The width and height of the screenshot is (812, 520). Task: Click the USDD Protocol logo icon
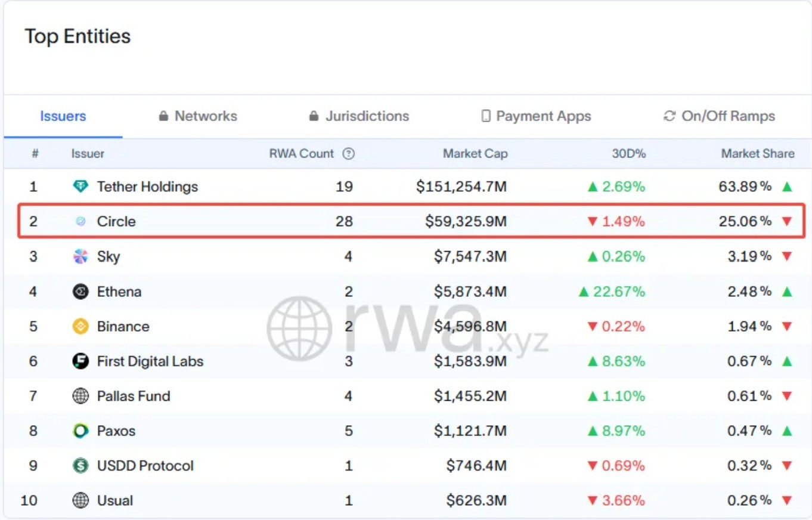[80, 466]
